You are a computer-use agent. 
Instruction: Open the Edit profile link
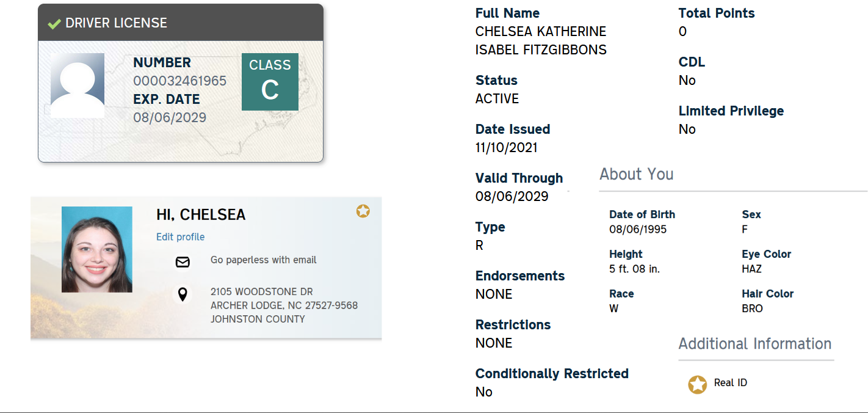coord(181,237)
